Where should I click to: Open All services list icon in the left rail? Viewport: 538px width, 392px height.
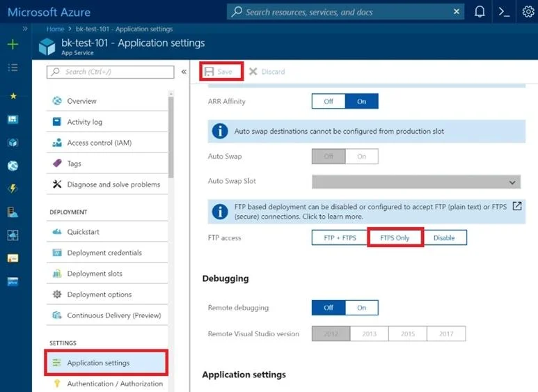tap(13, 68)
